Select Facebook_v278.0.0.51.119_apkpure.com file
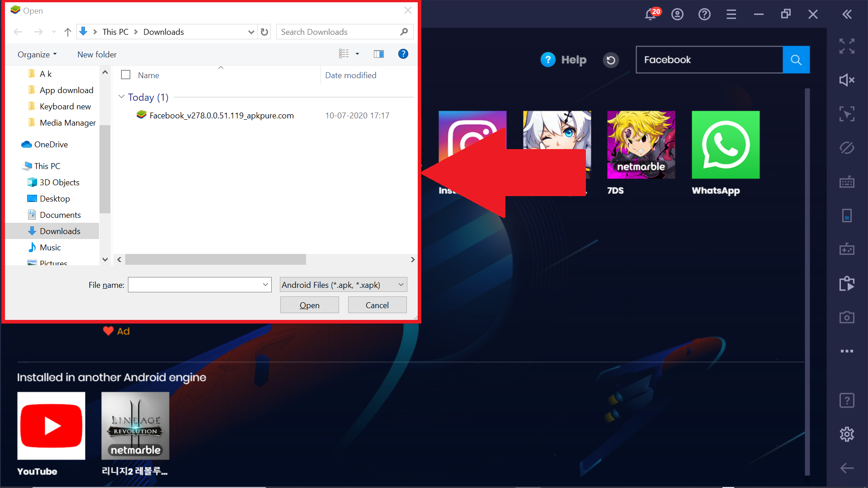Screen dimensions: 868x488 coord(222,115)
